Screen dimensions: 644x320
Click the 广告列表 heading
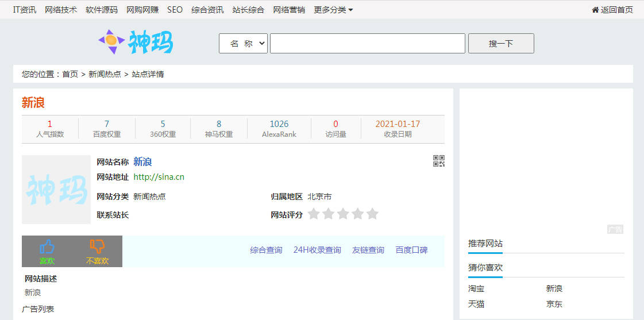[x=38, y=309]
